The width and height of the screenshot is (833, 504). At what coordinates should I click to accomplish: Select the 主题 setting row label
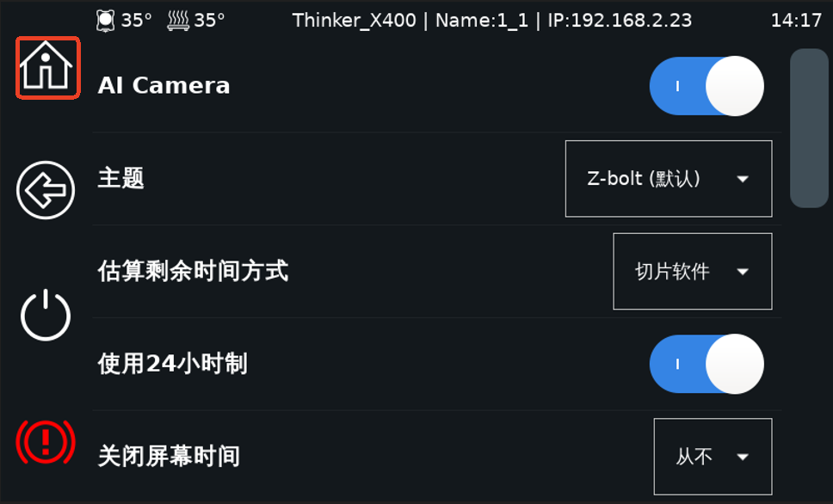click(121, 179)
